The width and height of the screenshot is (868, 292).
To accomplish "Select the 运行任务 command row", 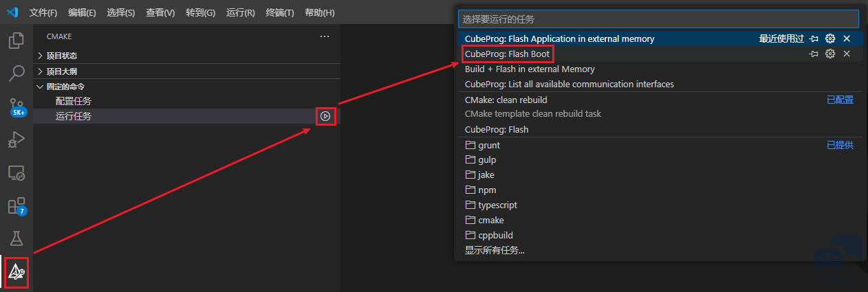I will tap(187, 116).
